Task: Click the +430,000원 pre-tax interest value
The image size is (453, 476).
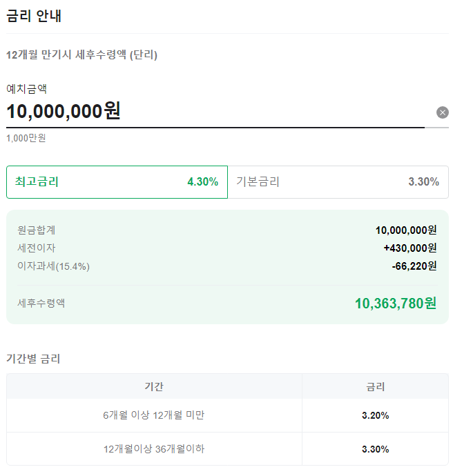Action: pyautogui.click(x=410, y=248)
